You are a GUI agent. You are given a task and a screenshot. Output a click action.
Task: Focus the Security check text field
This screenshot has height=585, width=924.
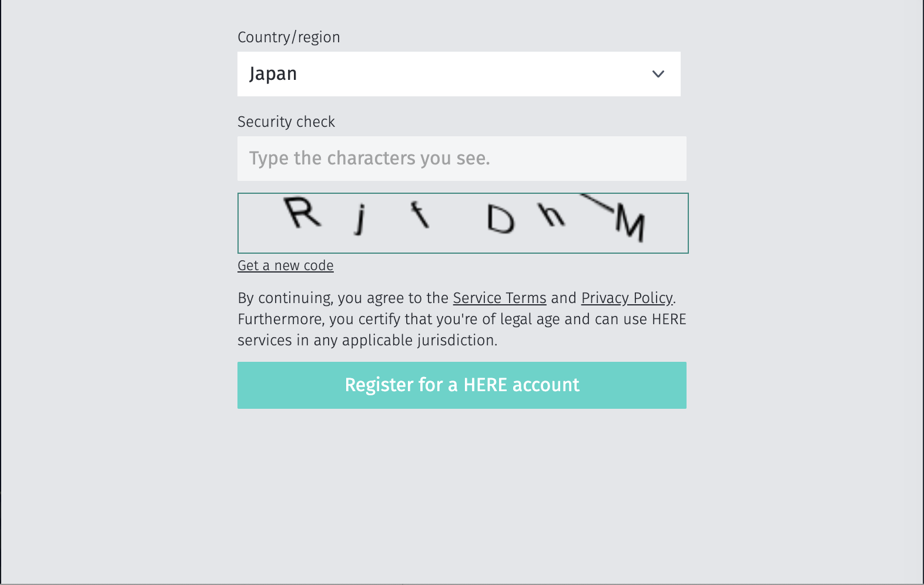461,159
